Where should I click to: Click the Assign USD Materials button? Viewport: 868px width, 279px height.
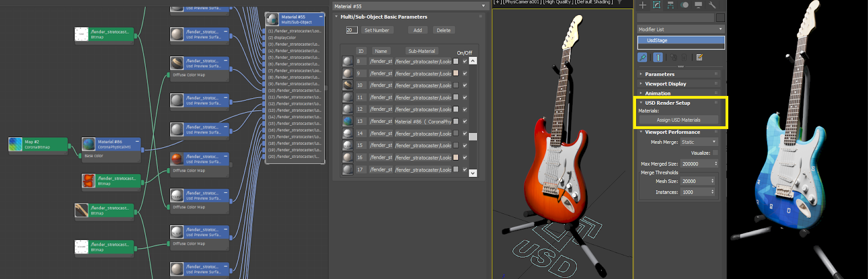(679, 120)
